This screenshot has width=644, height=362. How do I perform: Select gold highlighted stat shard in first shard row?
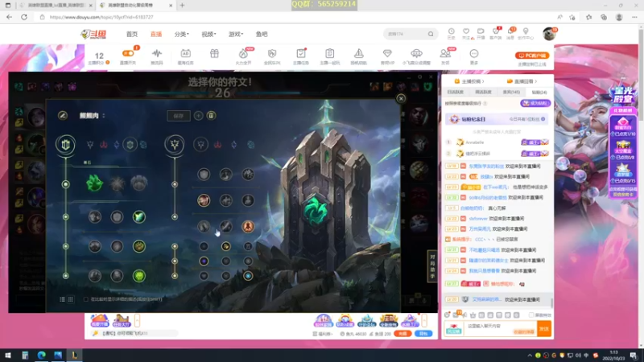coord(226,246)
